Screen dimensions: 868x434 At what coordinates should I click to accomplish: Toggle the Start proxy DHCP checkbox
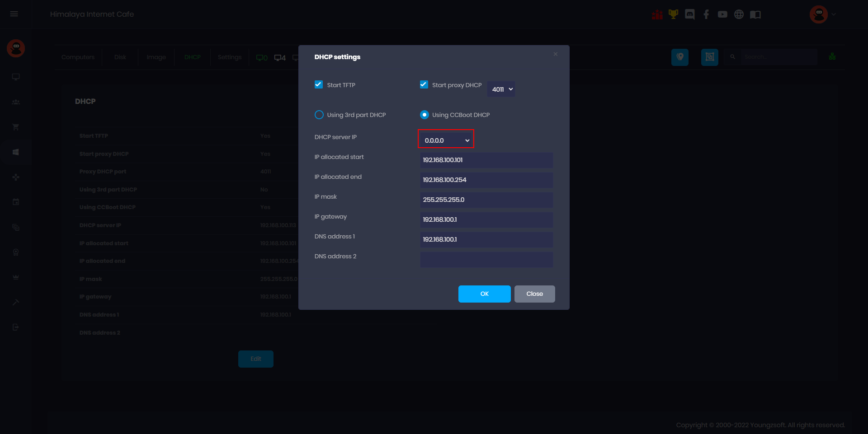tap(424, 85)
